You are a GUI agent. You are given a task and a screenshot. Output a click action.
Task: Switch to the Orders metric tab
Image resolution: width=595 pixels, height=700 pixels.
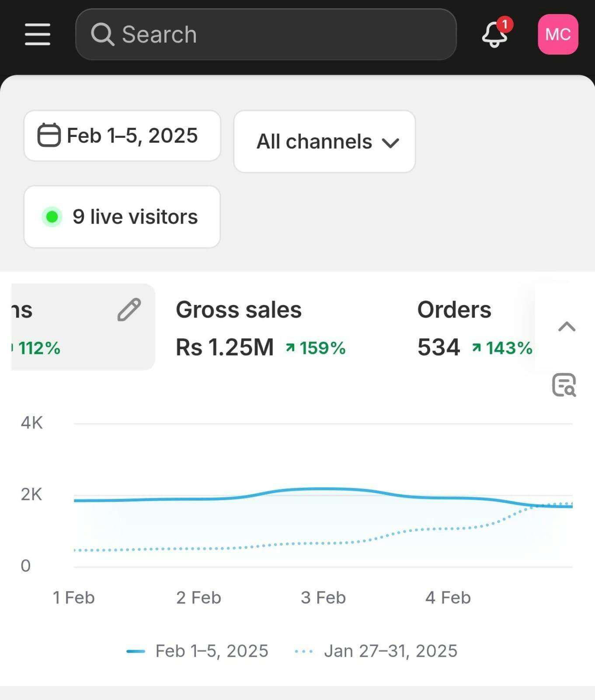click(454, 310)
